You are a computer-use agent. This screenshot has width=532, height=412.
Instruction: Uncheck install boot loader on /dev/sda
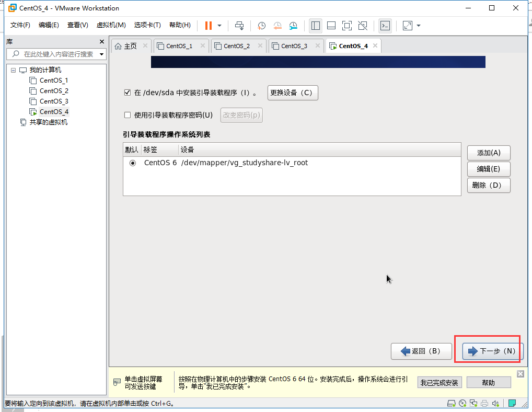pos(127,93)
